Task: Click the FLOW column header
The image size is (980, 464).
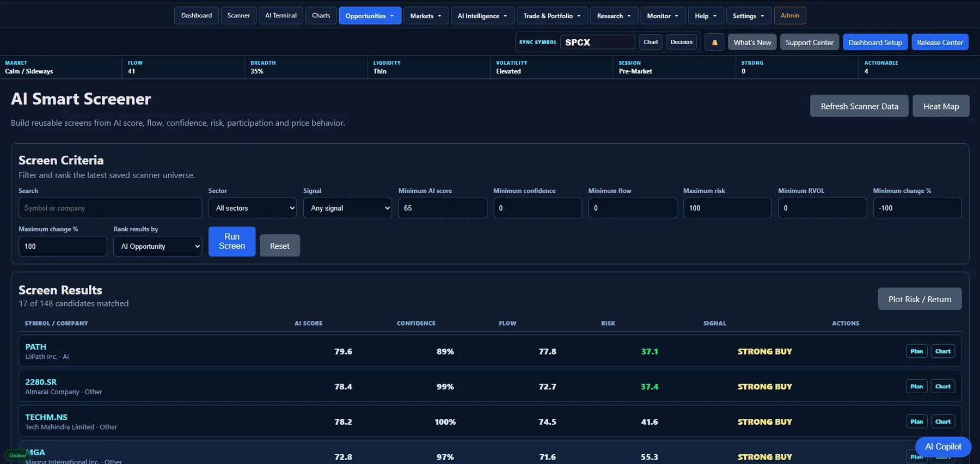Action: pyautogui.click(x=507, y=323)
